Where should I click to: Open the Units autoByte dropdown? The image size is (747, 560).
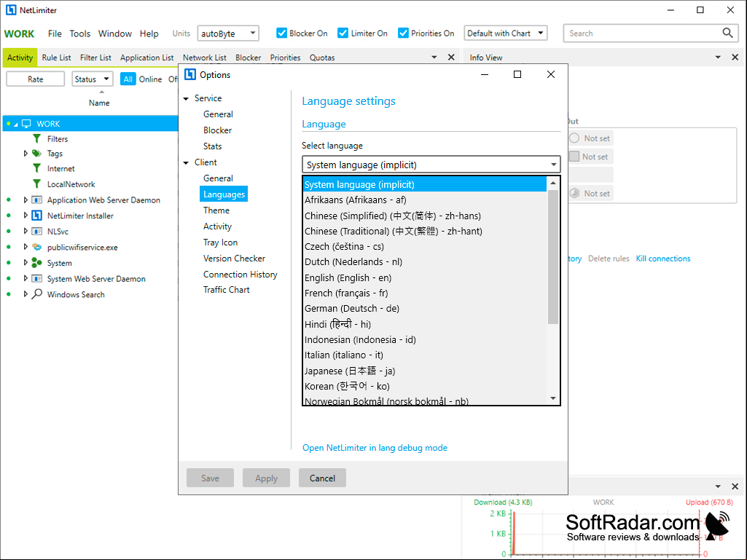pos(228,33)
